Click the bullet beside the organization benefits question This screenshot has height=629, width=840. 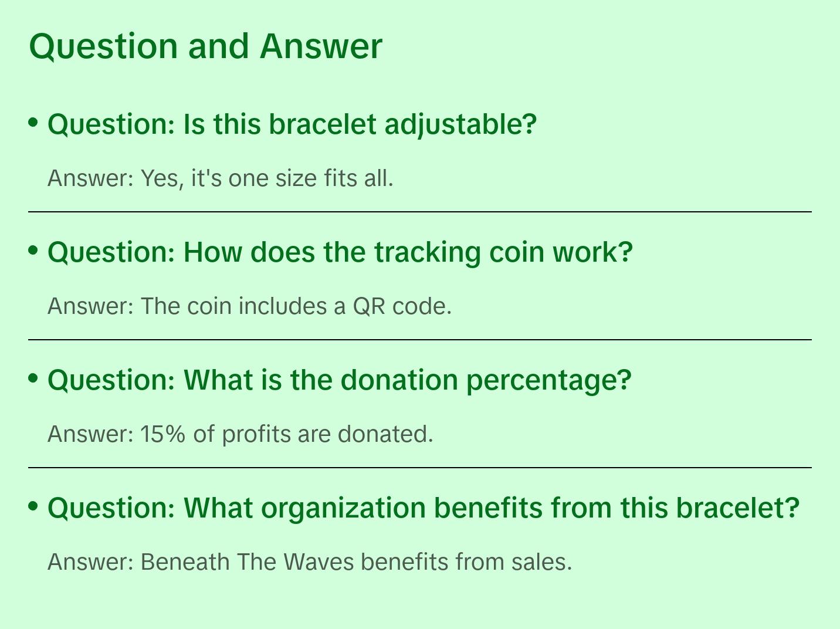(x=33, y=506)
